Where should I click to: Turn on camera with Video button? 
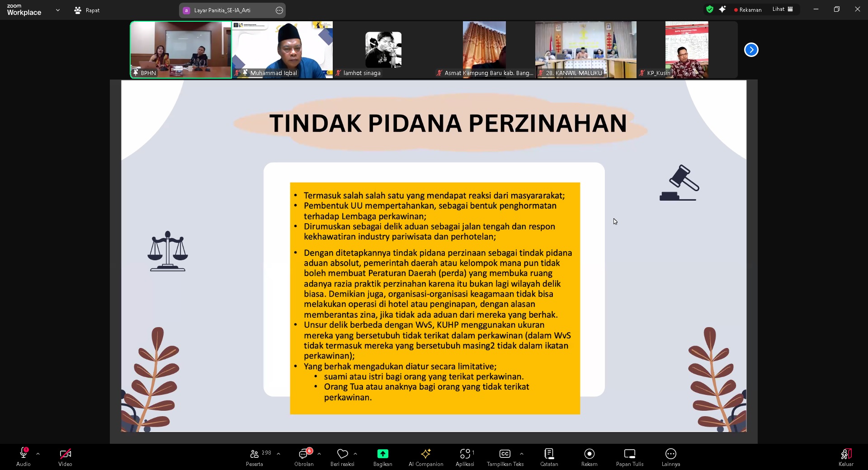65,457
